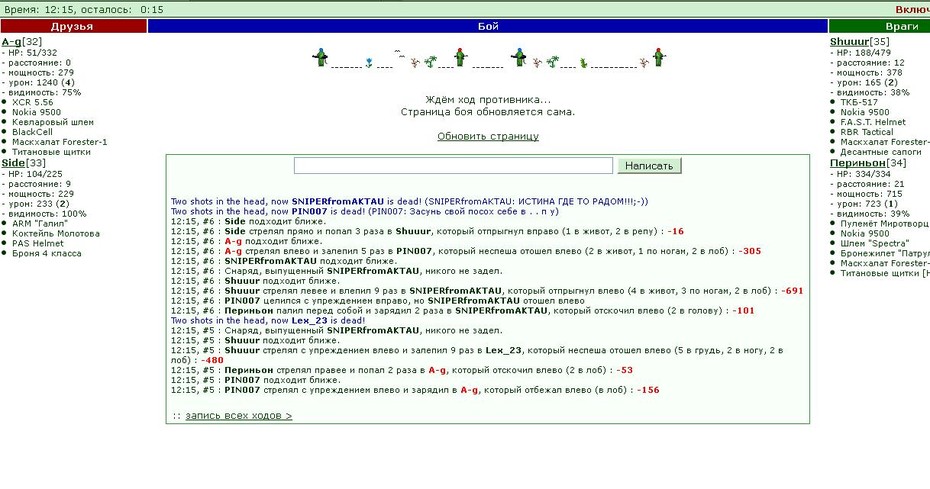
Task: Click Обновить страницу link
Action: click(488, 136)
